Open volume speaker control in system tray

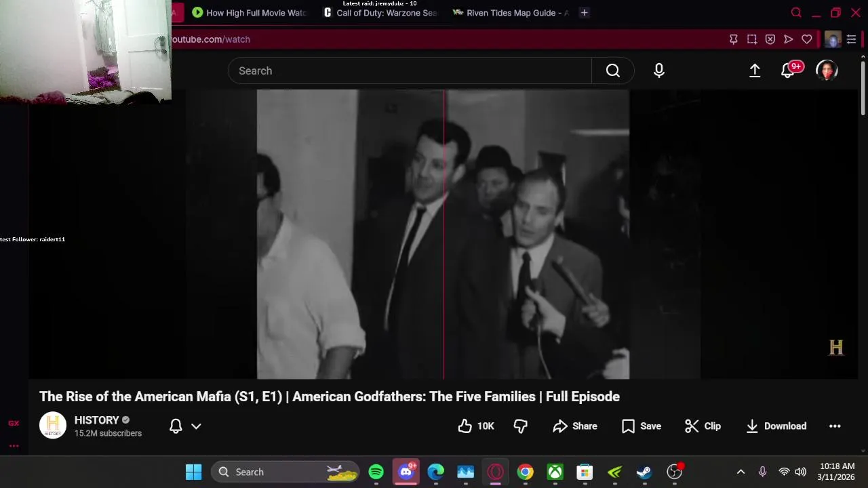point(801,472)
